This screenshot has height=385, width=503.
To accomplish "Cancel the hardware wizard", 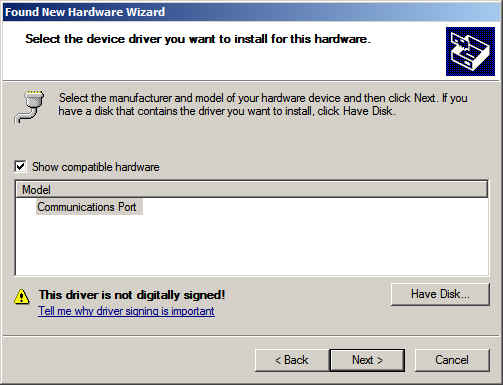I will (452, 360).
